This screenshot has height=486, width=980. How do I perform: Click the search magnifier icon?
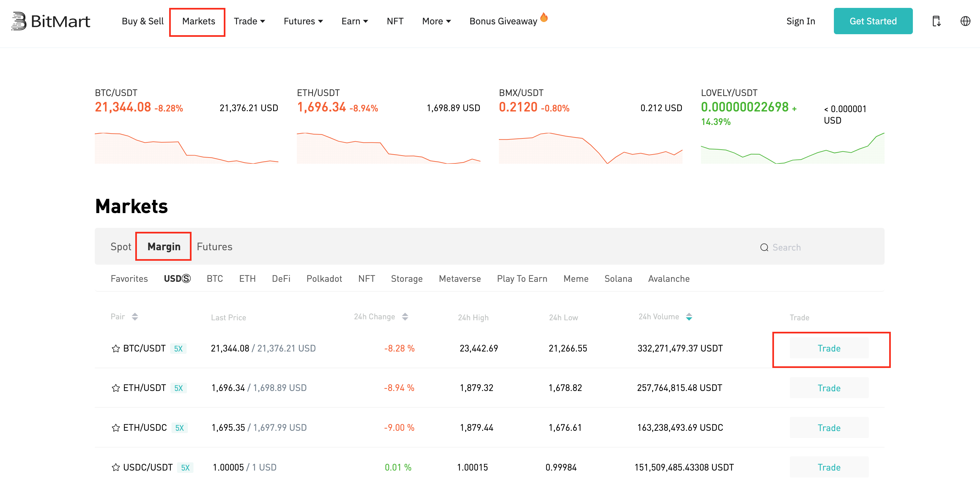[764, 248]
